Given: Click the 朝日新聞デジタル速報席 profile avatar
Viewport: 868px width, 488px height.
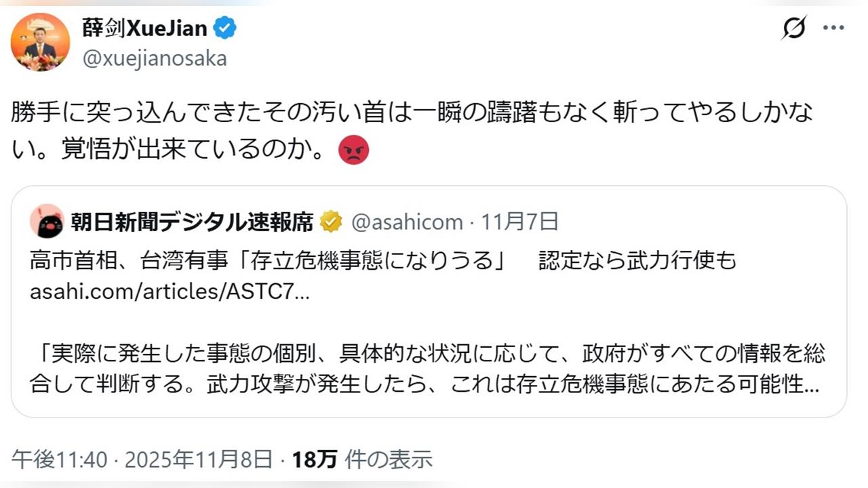Looking at the screenshot, I should click(x=46, y=221).
